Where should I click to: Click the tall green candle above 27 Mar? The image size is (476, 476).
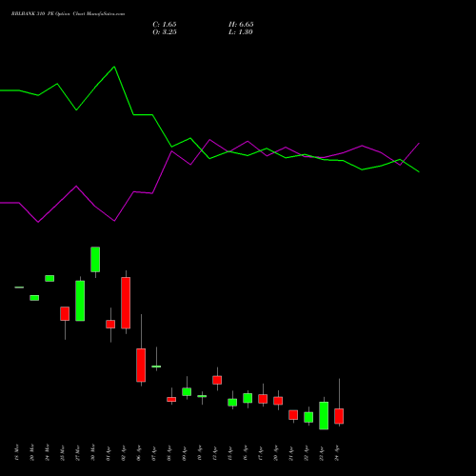point(80,301)
